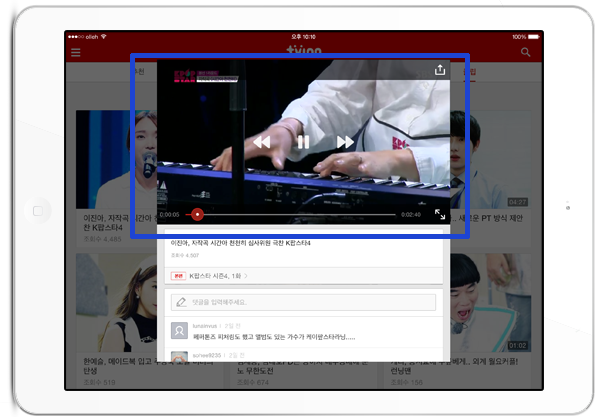Fast forward the video

coord(345,142)
